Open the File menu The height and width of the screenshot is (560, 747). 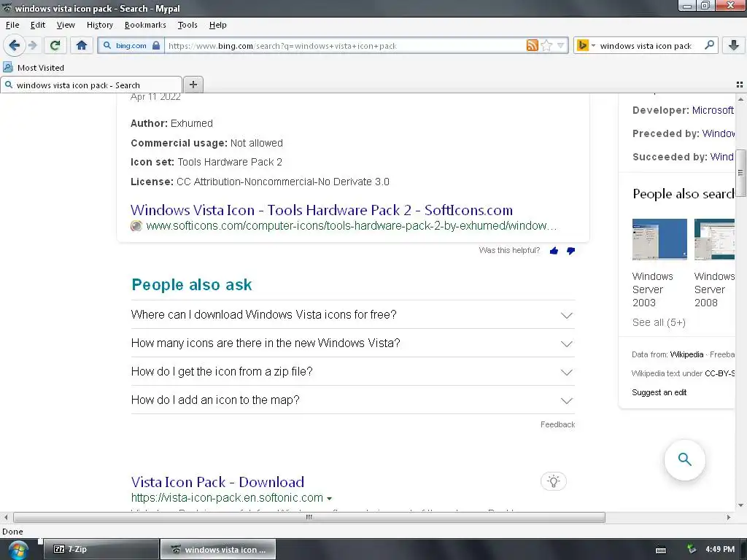tap(12, 25)
